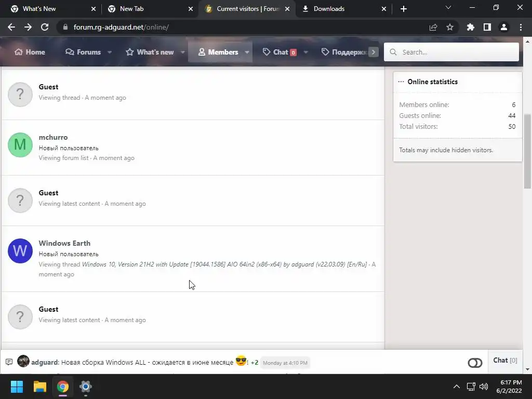Open a new browser tab
The height and width of the screenshot is (399, 532).
(403, 9)
